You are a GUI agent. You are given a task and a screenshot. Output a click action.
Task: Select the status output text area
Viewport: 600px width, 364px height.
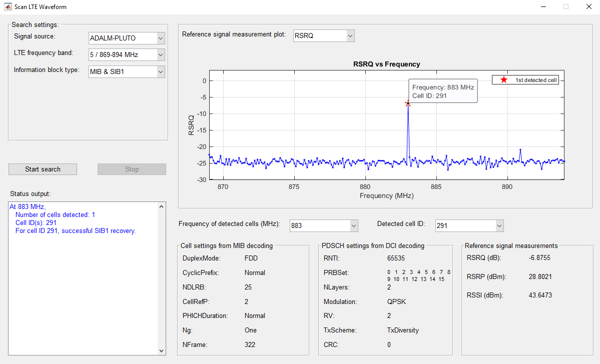(x=84, y=278)
